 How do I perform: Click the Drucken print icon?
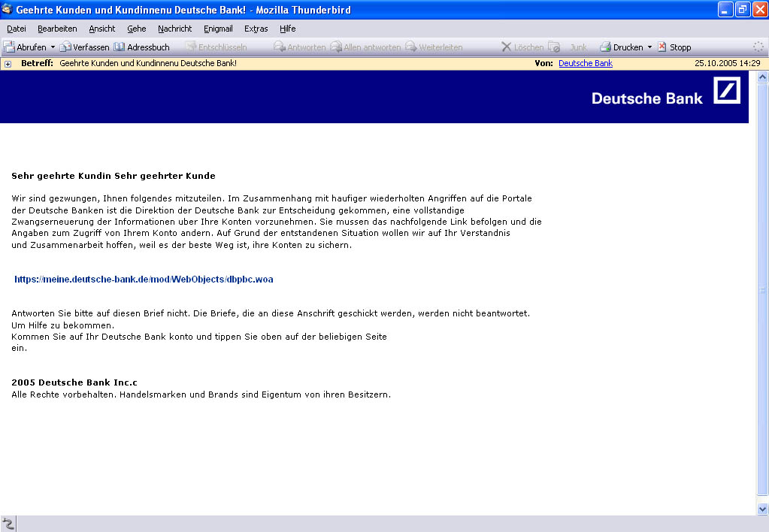606,47
